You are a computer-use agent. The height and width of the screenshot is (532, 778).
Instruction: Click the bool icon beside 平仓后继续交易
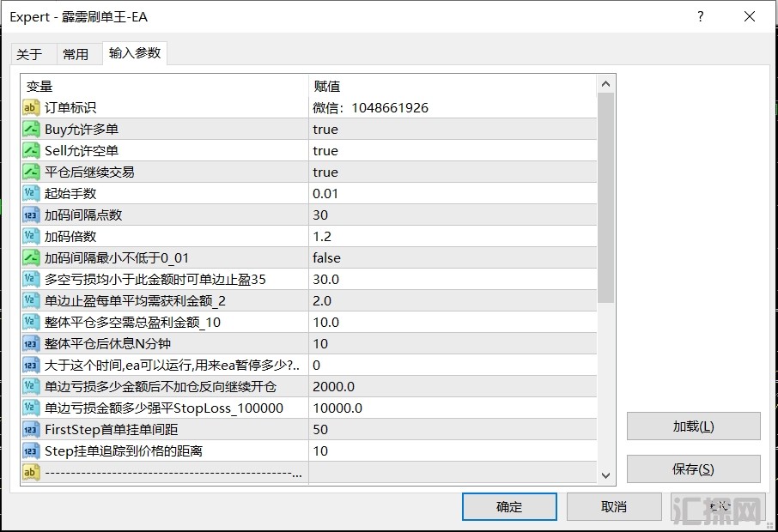(x=30, y=172)
